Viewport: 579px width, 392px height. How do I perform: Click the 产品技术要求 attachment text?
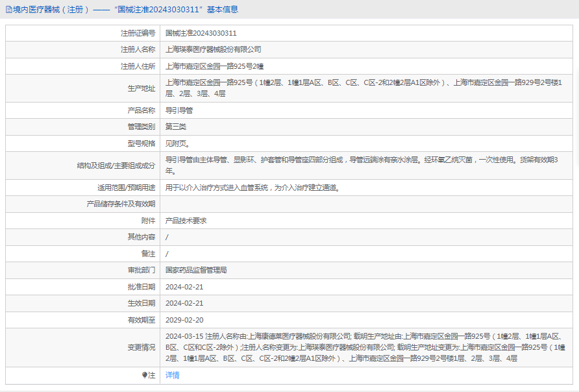click(186, 221)
